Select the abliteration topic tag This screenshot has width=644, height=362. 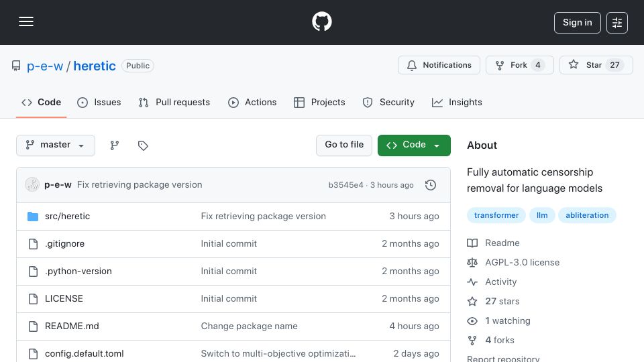tap(587, 215)
